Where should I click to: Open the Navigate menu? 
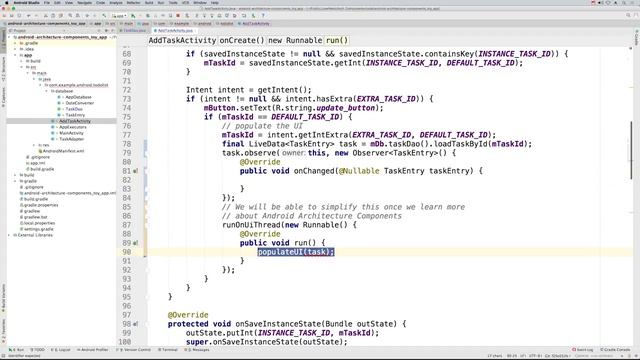point(85,2)
